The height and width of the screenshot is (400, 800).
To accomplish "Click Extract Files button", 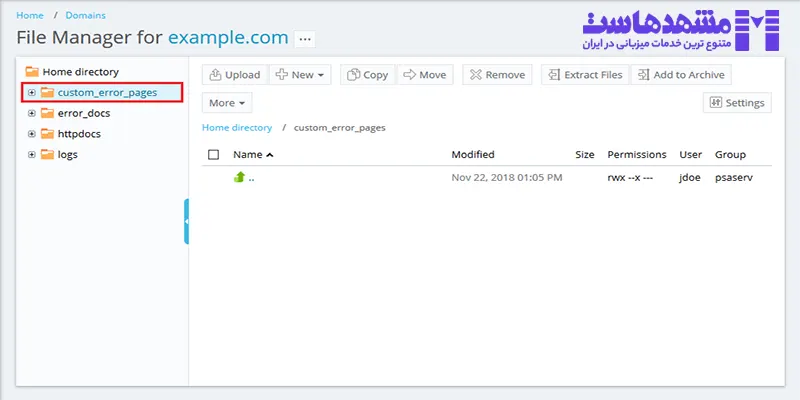I will (585, 75).
